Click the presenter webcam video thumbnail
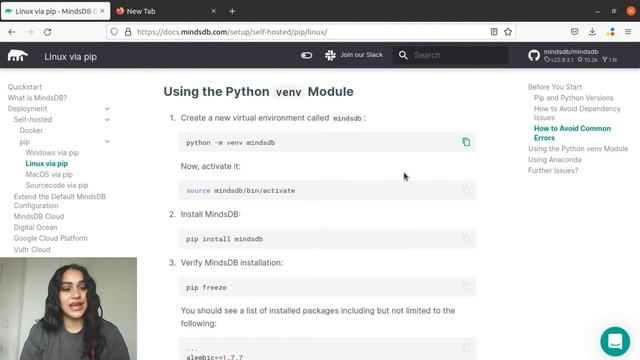The height and width of the screenshot is (360, 640). [x=69, y=309]
